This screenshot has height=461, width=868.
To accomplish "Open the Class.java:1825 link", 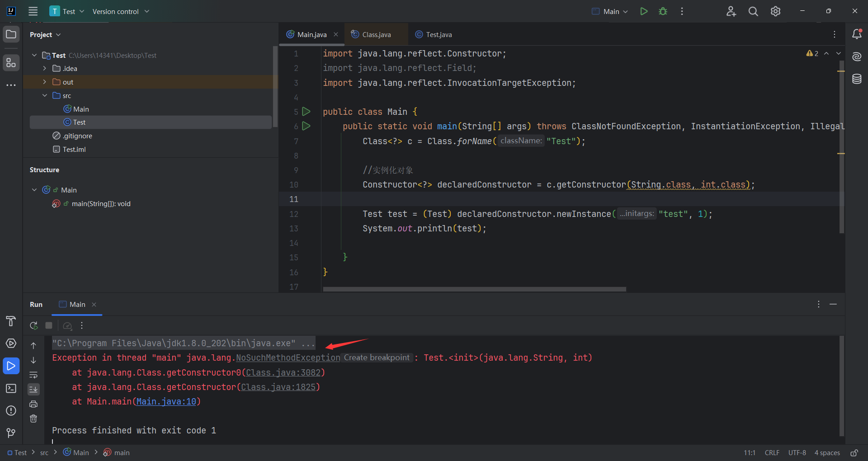I will click(278, 387).
